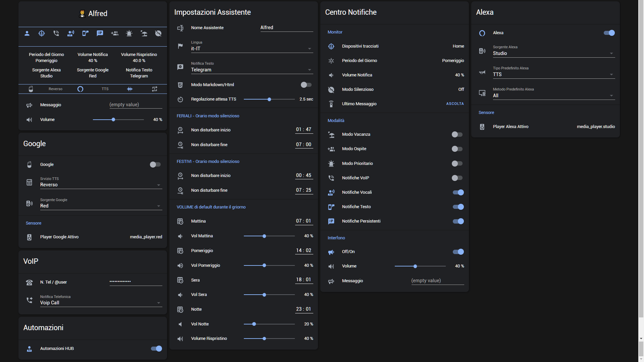
Task: Click the megaphone icon beside Interfono Off/On
Action: point(331,252)
